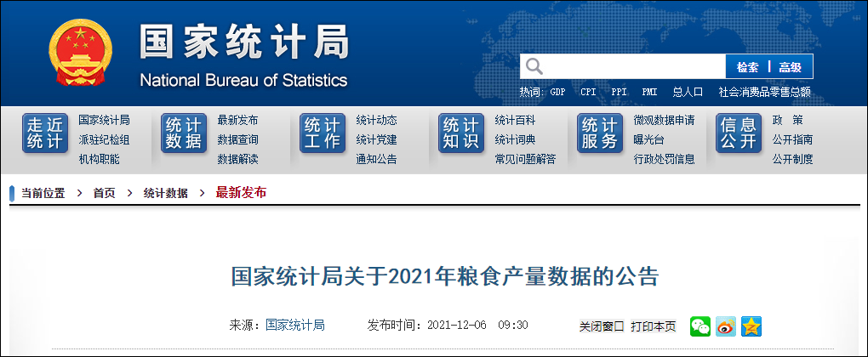
Task: Open the 统计数据 blue tile
Action: (x=185, y=133)
